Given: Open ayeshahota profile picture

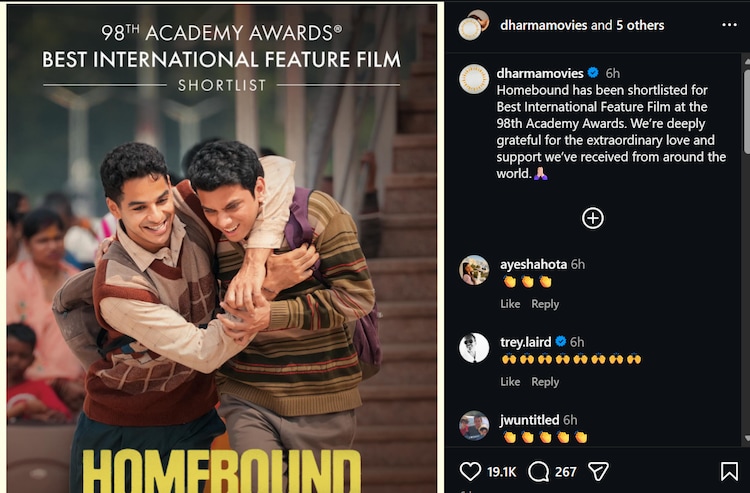Looking at the screenshot, I should pyautogui.click(x=474, y=270).
